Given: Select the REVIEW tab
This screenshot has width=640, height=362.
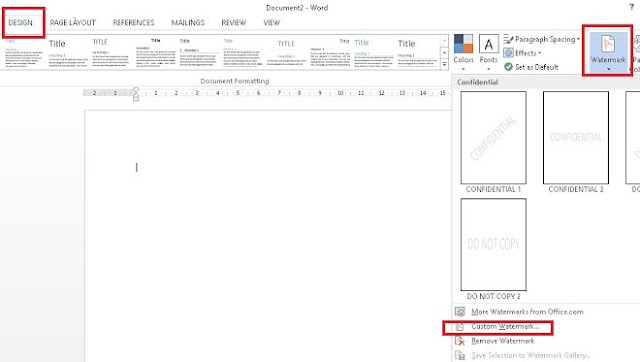Looking at the screenshot, I should (x=233, y=23).
